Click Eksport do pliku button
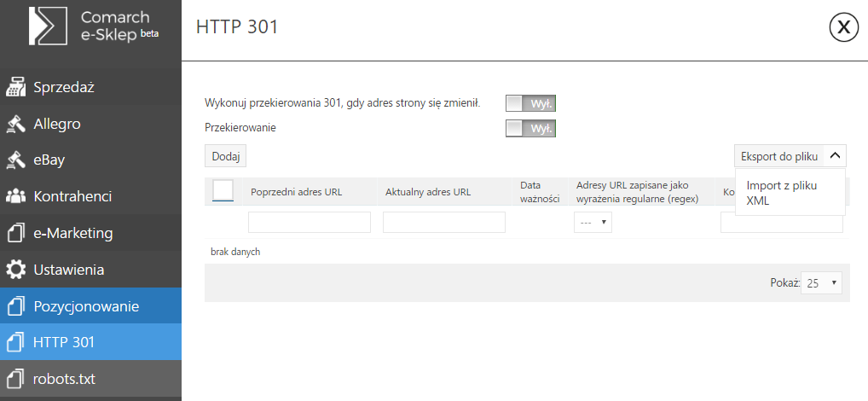The image size is (868, 401). 779,157
